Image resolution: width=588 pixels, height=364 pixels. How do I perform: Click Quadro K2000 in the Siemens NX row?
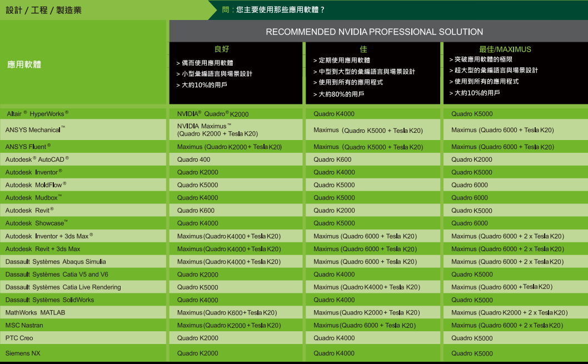coord(198,353)
